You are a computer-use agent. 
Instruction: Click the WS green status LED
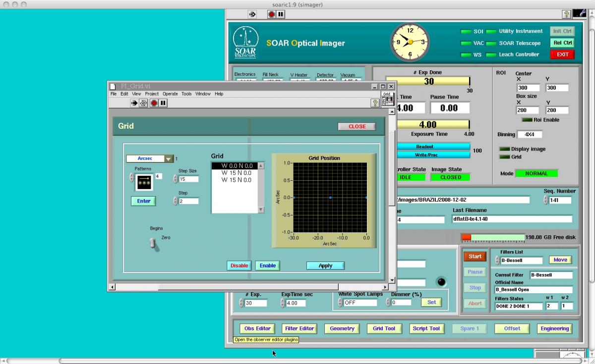click(466, 55)
